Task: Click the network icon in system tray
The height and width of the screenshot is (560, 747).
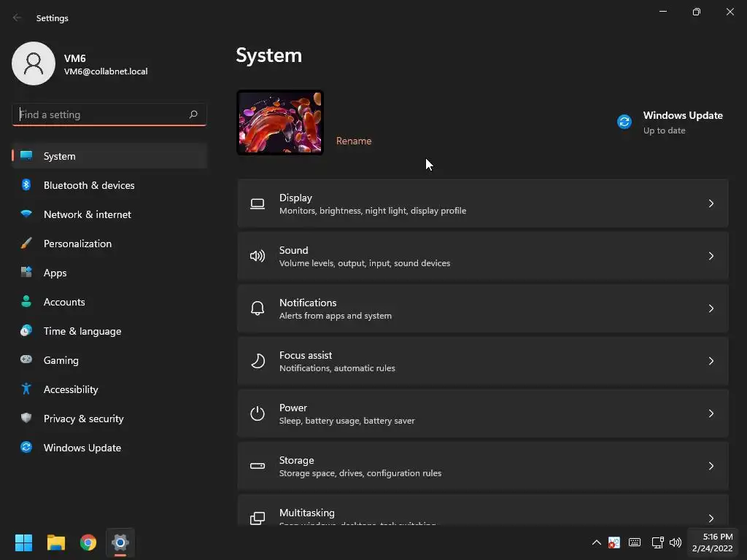Action: click(x=657, y=542)
